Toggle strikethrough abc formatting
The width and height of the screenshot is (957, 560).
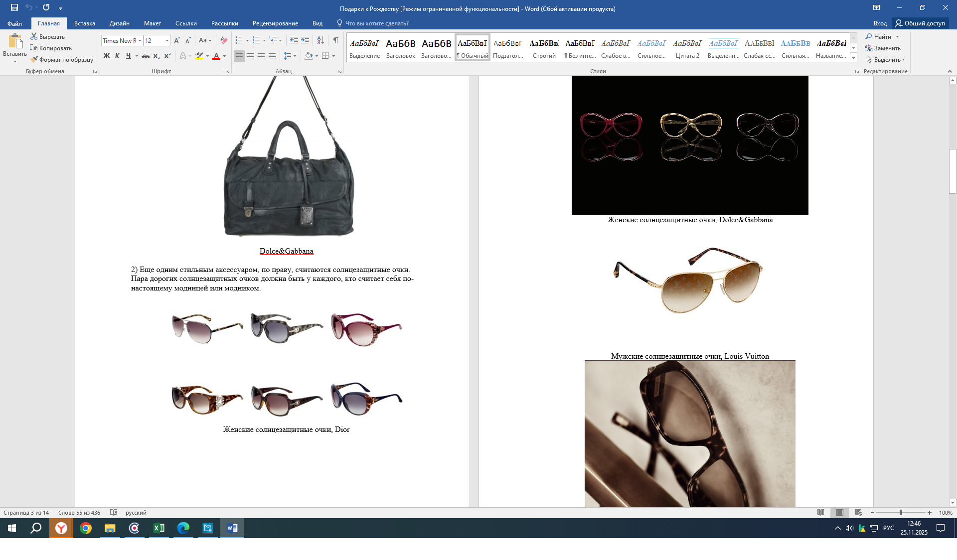(x=145, y=56)
